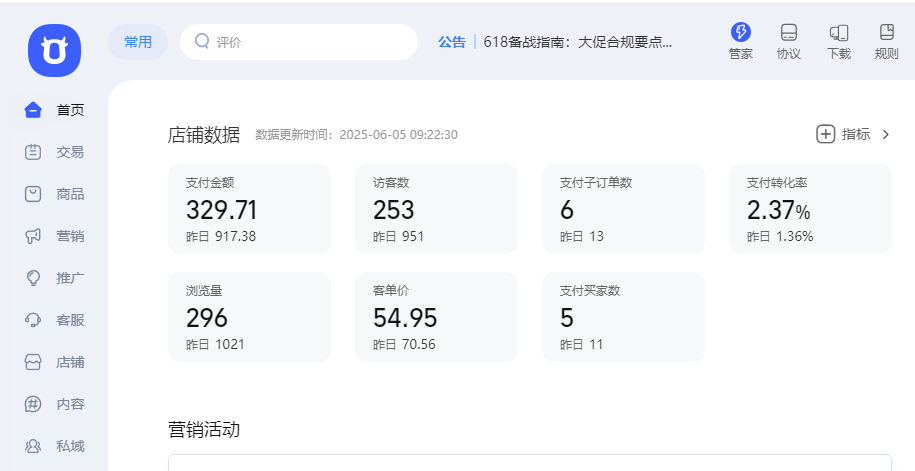Open the 支付金额 329.71 data card
Viewport: 915px width, 471px height.
249,209
